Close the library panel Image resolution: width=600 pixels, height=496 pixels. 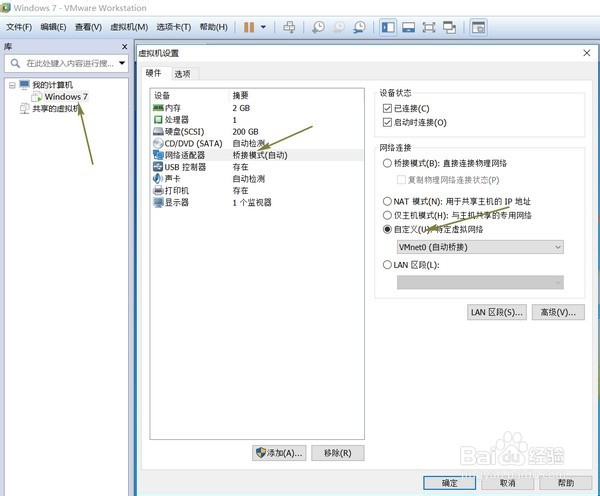tap(124, 47)
